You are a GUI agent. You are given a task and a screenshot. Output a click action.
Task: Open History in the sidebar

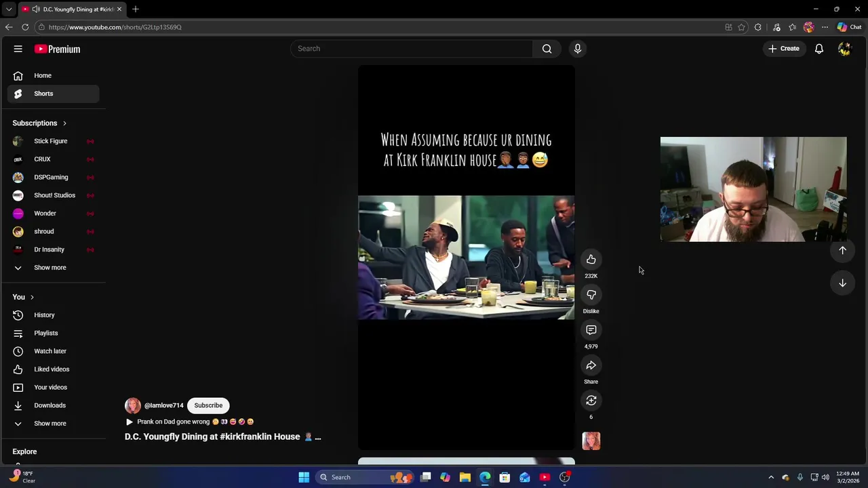pos(53,315)
